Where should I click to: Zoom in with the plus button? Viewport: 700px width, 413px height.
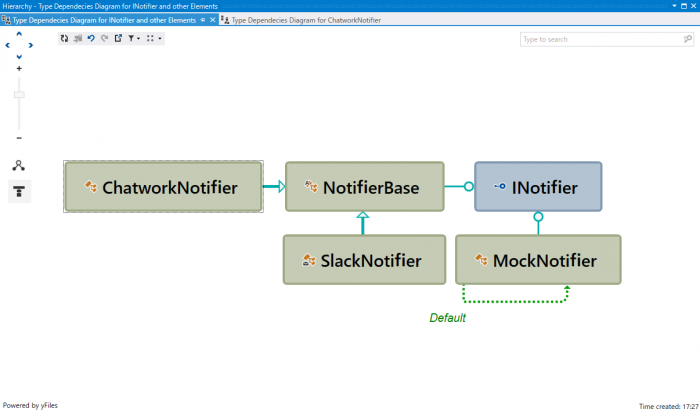(19, 68)
